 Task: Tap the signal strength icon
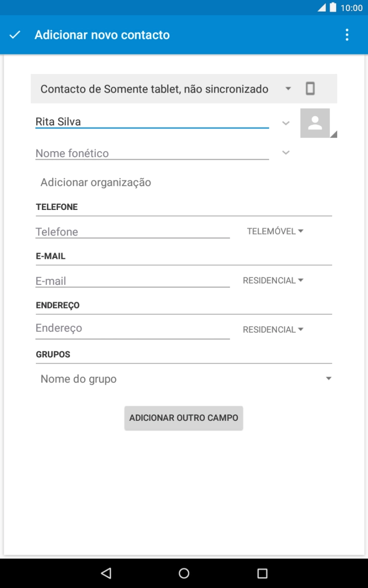pos(322,8)
